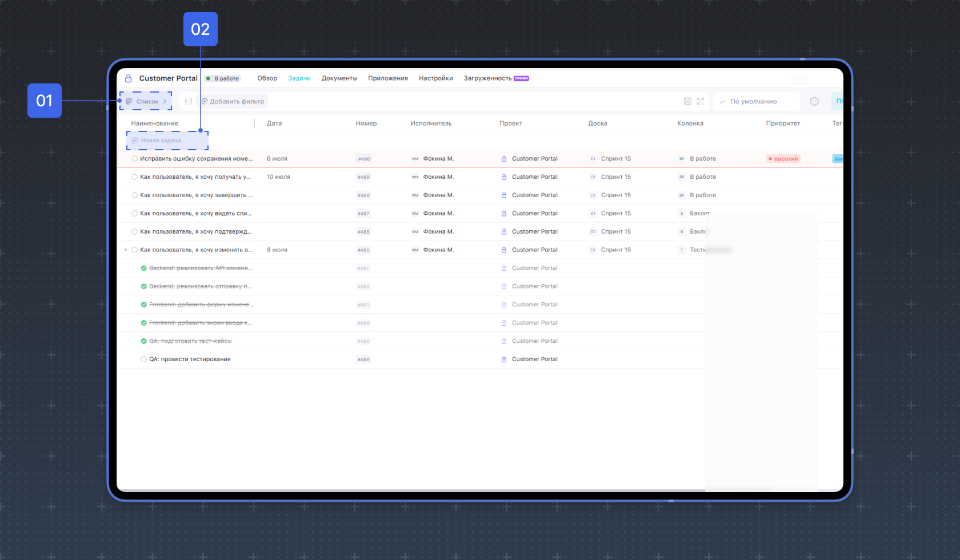This screenshot has height=560, width=960.
Task: Switch to the Загруженность tab
Action: tap(488, 78)
